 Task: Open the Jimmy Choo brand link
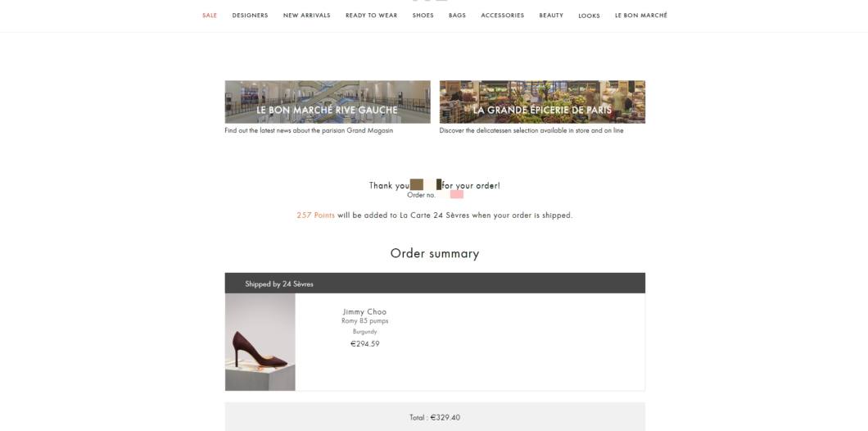[x=364, y=312]
